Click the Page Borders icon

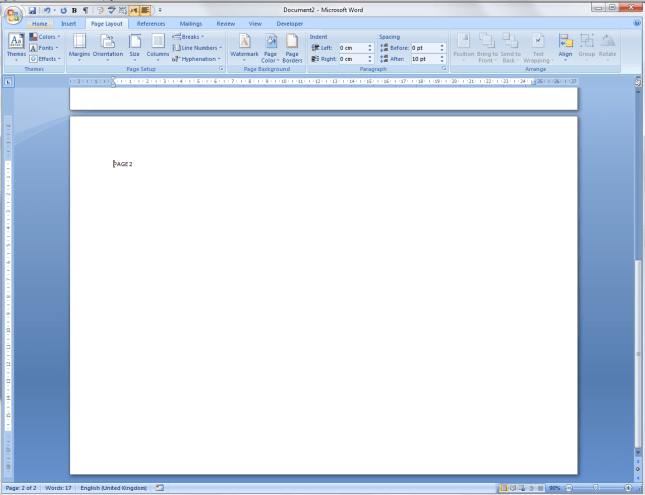pyautogui.click(x=292, y=45)
